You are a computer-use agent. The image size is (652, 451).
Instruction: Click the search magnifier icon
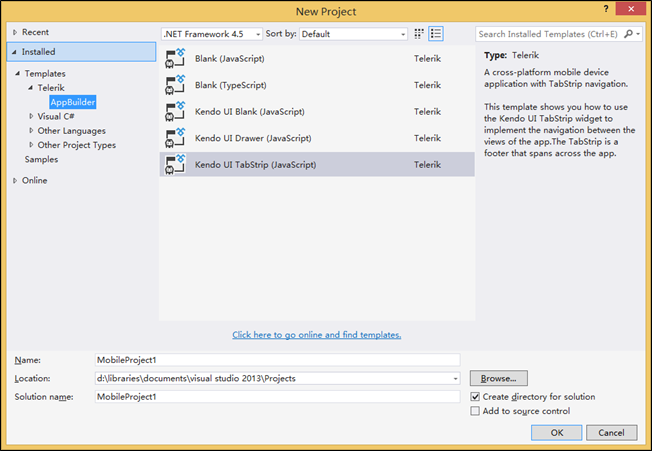click(x=628, y=34)
